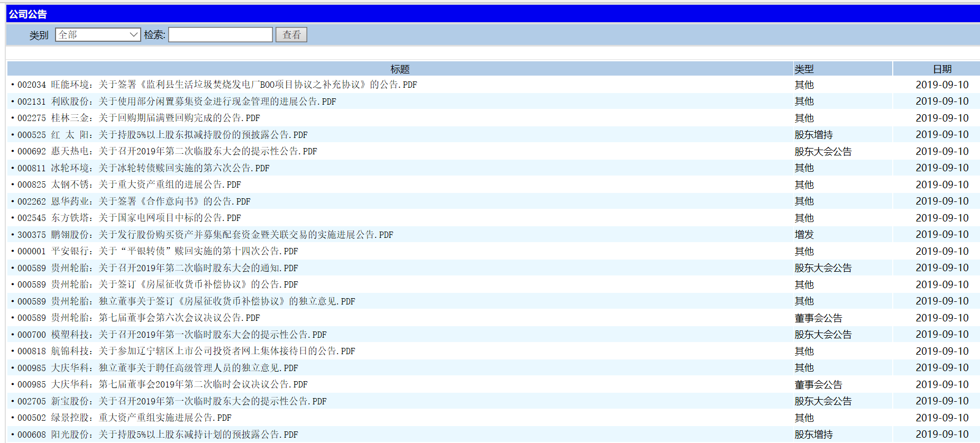Click date 2019-09-10 in 东方铁塔 row
The height and width of the screenshot is (443, 980).
click(x=942, y=218)
